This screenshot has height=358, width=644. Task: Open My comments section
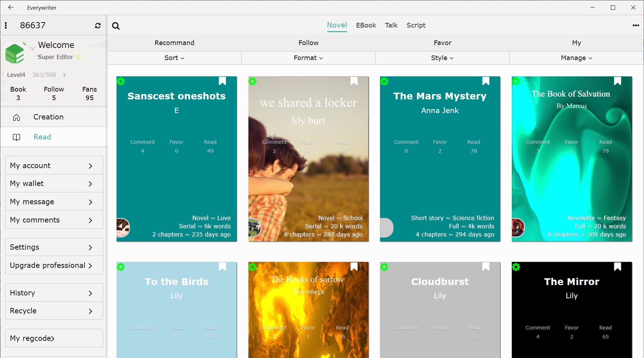(x=54, y=220)
